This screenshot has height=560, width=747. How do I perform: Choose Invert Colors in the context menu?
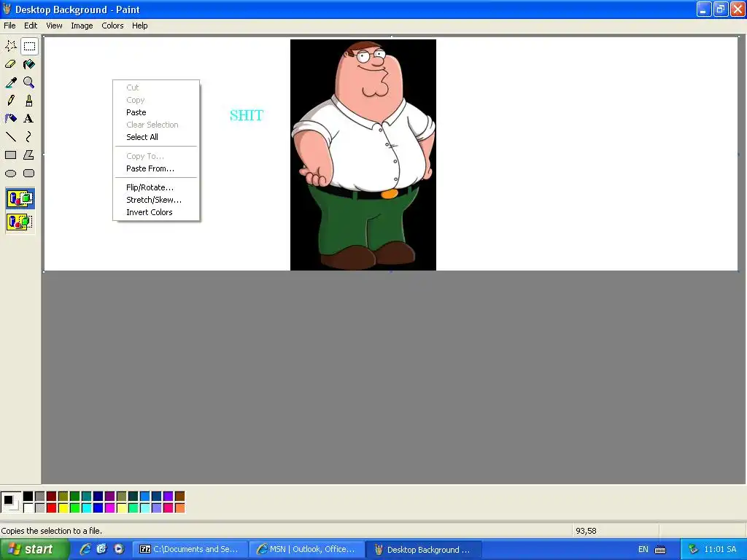pos(156,212)
